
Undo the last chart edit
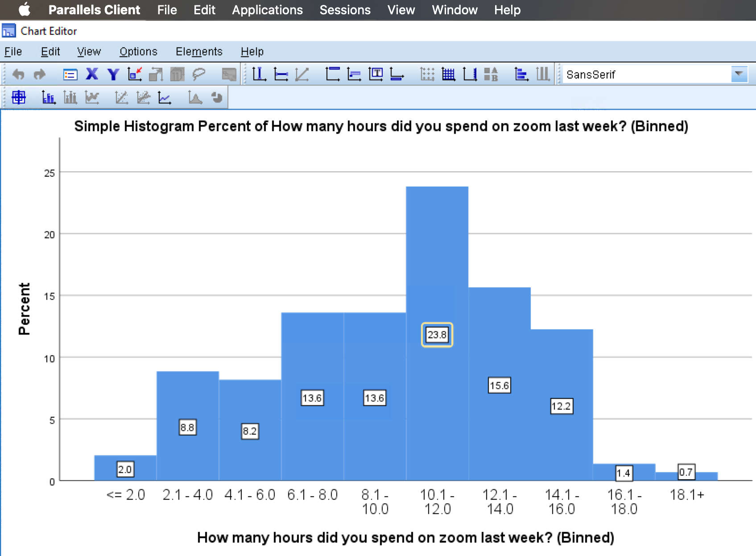pos(18,74)
